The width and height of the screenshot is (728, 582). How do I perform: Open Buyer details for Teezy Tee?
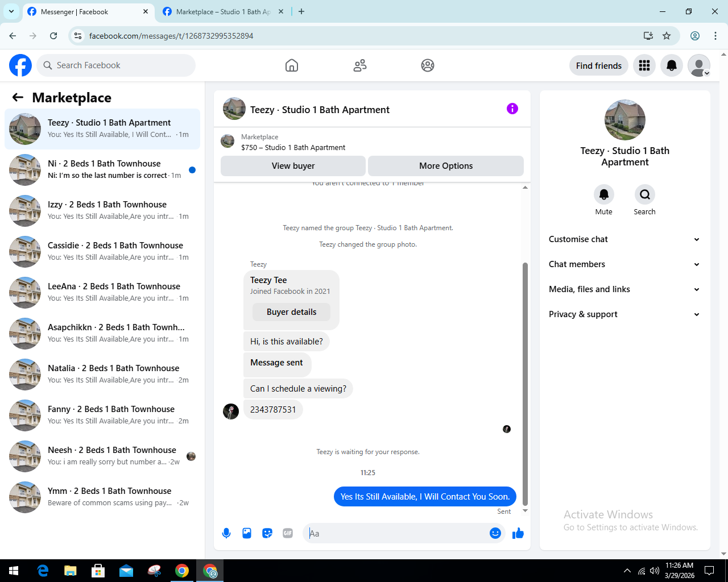(x=291, y=312)
